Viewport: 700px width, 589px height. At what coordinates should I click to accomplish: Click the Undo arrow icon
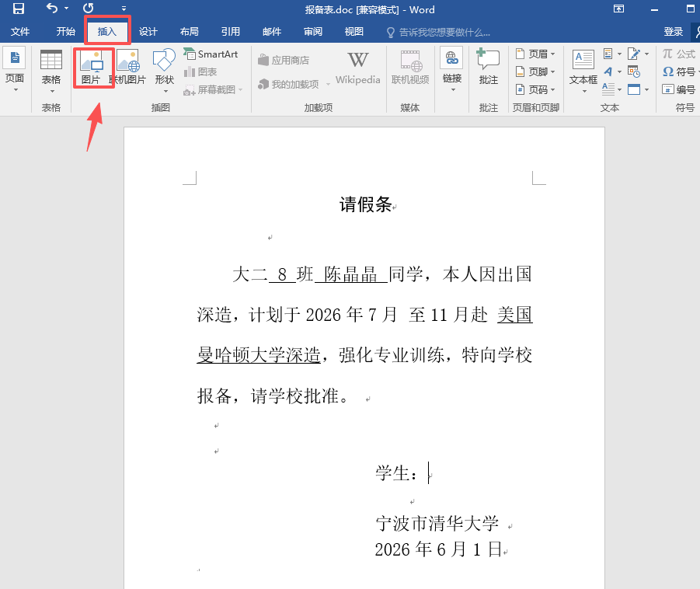[x=52, y=9]
